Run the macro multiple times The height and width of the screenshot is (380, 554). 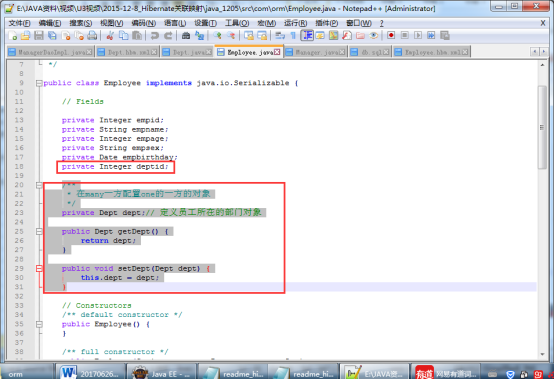(x=431, y=35)
